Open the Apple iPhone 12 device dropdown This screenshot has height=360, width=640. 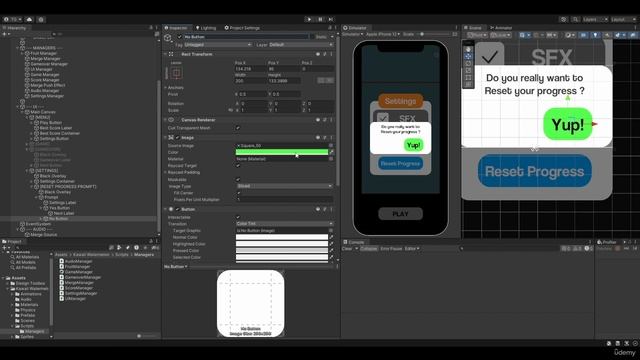pos(382,34)
